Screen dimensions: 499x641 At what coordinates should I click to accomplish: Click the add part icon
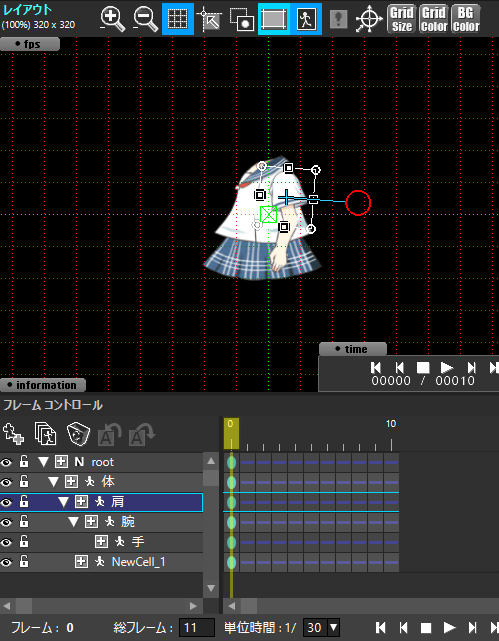tap(13, 434)
